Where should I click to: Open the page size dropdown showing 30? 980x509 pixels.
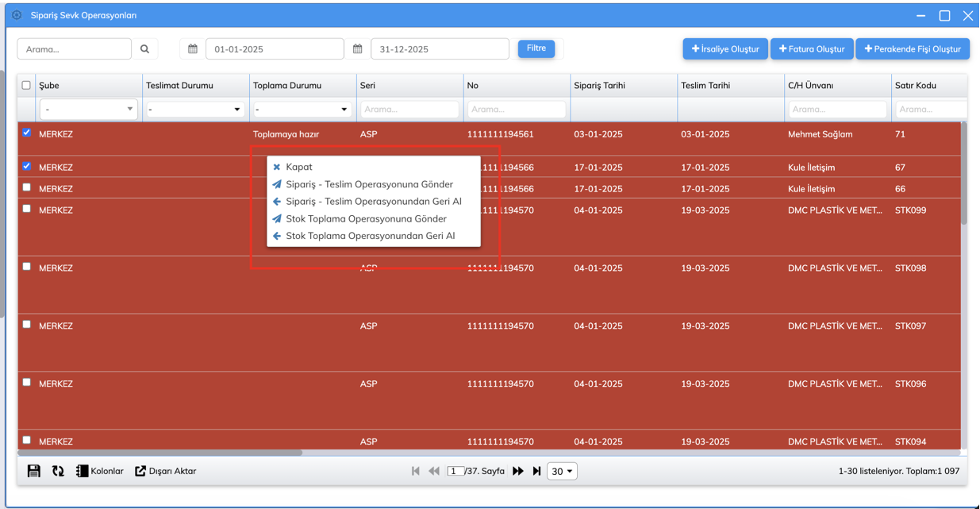pos(562,472)
